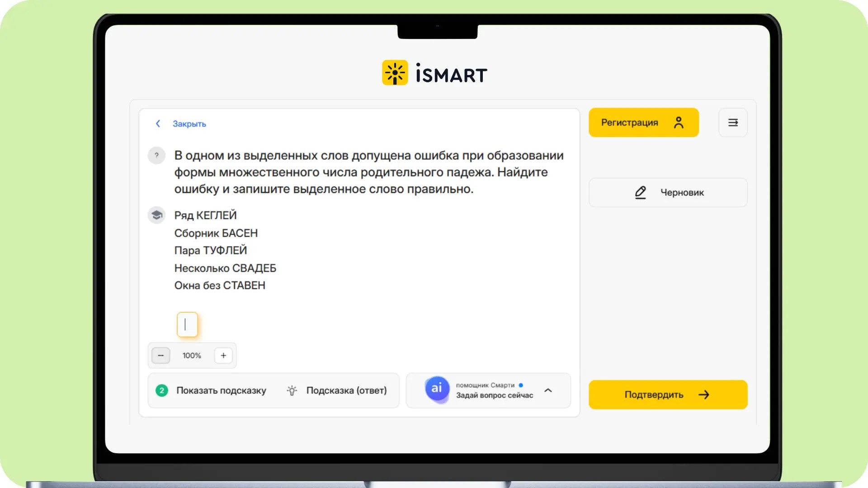868x488 pixels.
Task: Click the question mark icon beside the task
Action: [156, 155]
